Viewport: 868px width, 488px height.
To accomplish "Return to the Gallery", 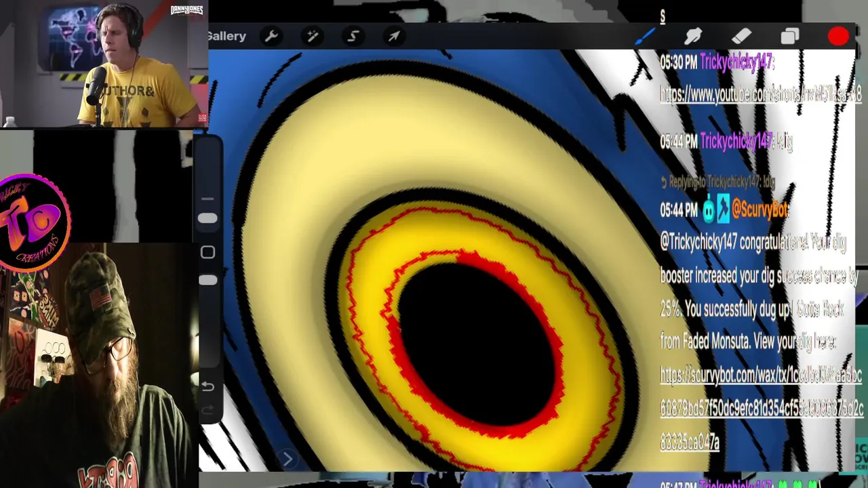I will (x=226, y=36).
